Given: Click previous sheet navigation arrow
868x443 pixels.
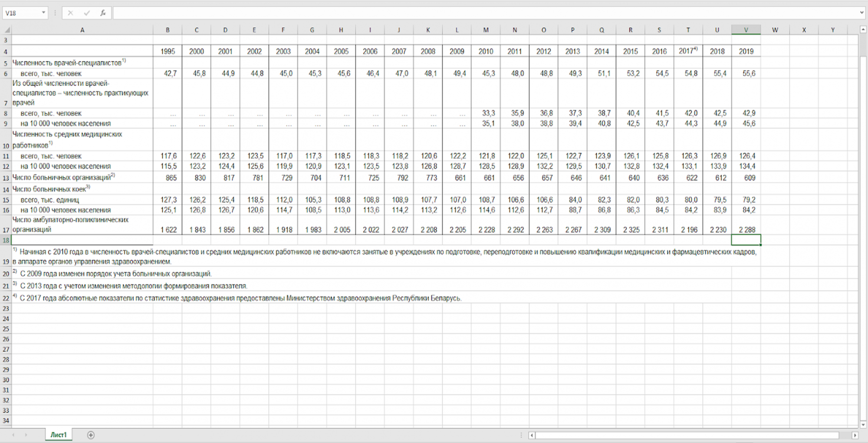Looking at the screenshot, I should pos(13,435).
